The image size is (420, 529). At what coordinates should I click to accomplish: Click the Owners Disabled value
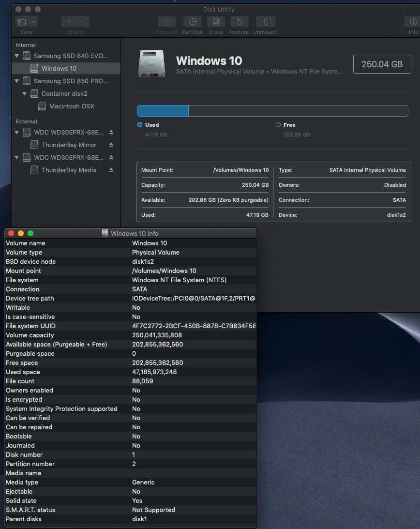click(395, 185)
